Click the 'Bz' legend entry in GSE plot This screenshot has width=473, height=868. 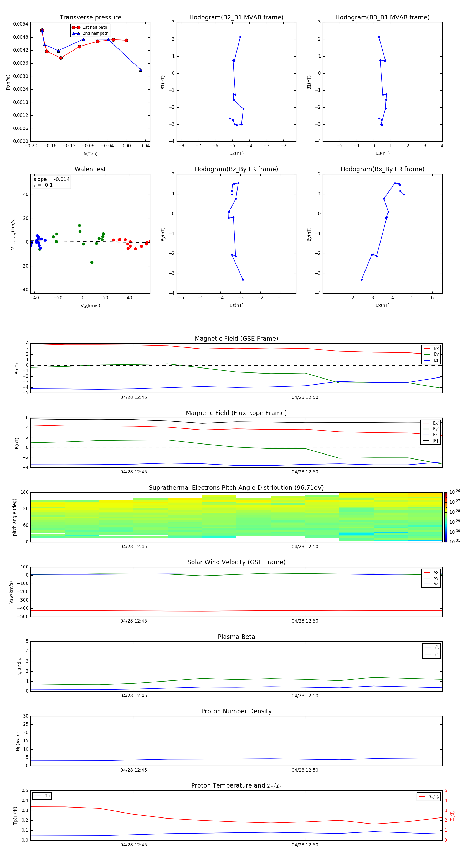pos(431,360)
